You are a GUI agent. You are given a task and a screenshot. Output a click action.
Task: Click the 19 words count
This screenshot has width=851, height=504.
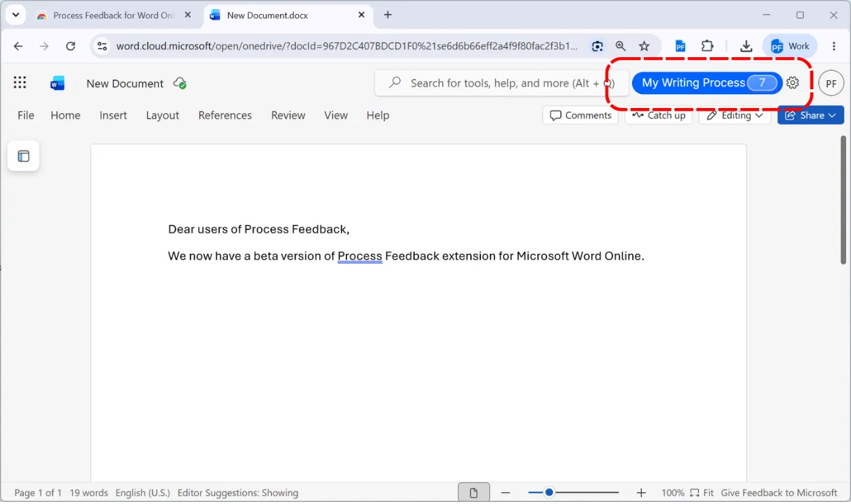click(x=89, y=493)
